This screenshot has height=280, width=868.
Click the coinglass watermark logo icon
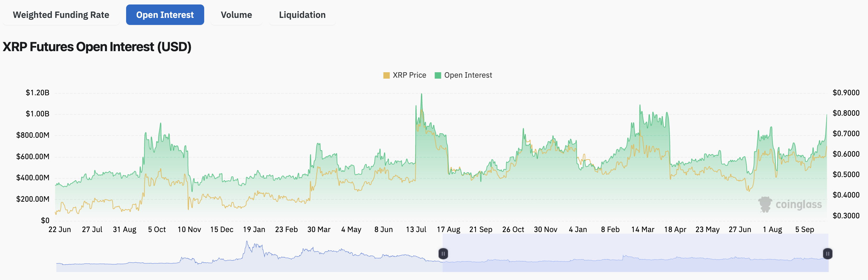pos(765,204)
